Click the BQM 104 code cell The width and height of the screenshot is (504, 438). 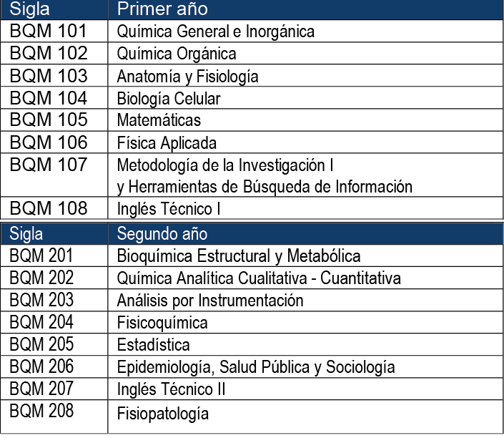click(49, 98)
